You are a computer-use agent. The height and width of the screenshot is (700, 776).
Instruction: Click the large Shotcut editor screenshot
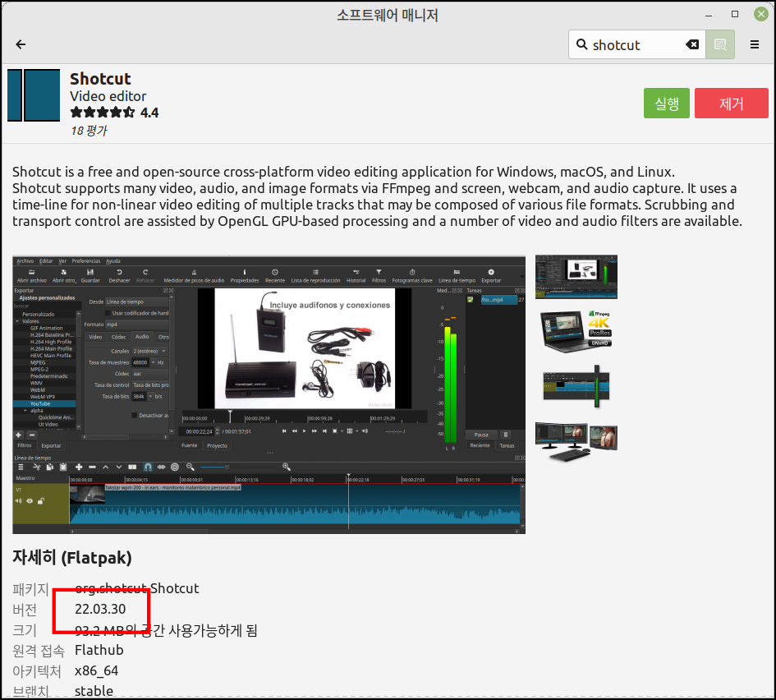click(269, 395)
